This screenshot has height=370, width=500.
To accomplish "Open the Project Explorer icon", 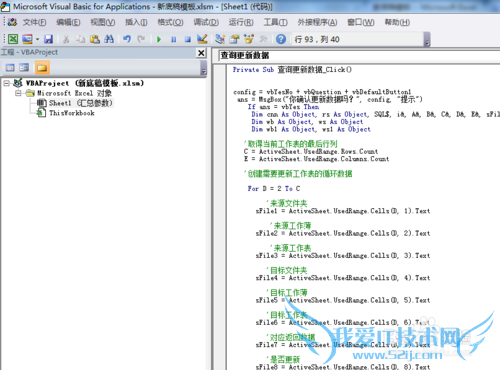I will [220, 39].
